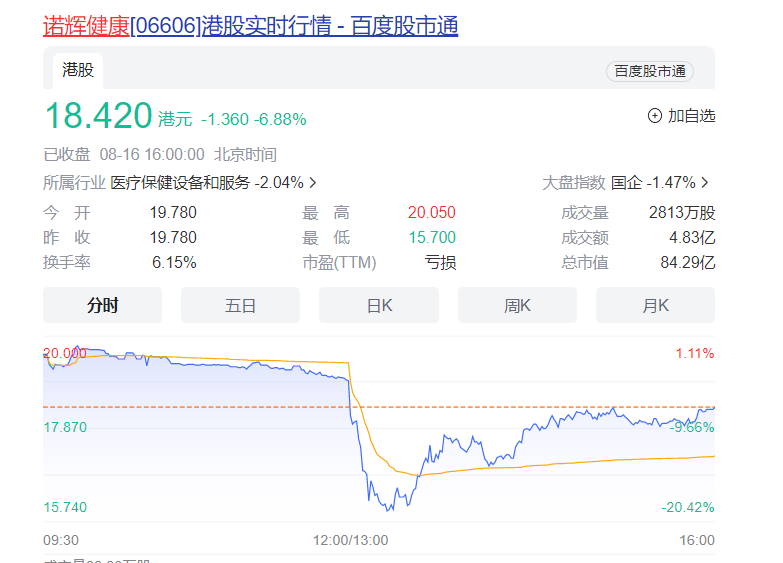Click the chart axis label 17.870

(x=65, y=428)
